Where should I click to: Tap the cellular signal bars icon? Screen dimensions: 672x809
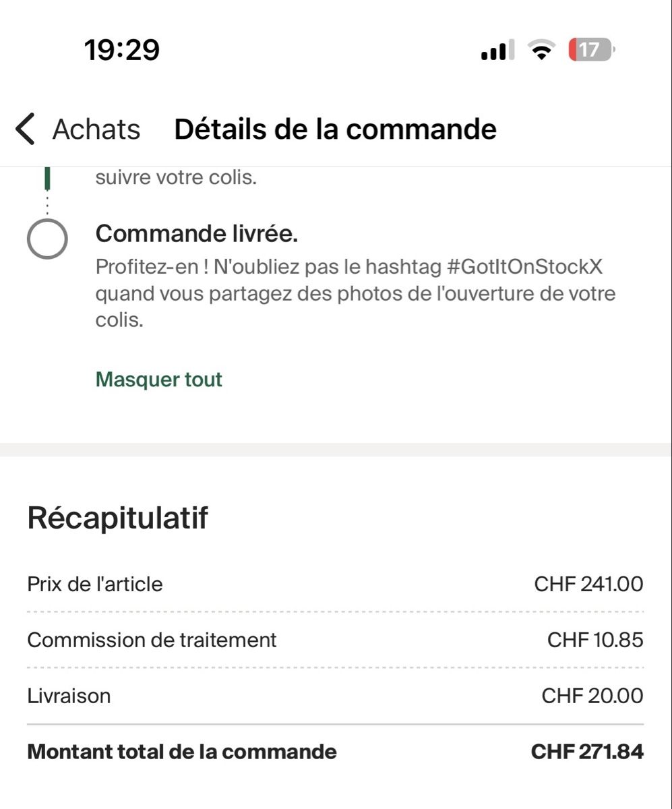tap(497, 51)
